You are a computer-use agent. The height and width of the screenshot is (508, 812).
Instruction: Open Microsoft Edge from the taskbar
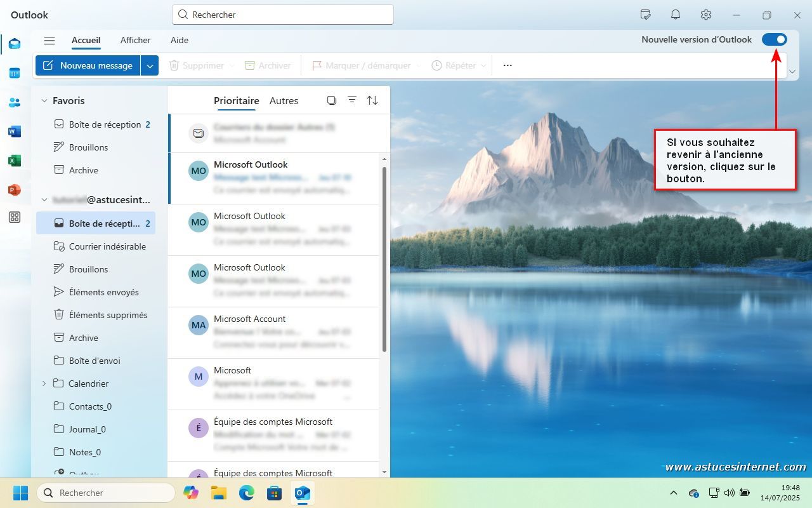[247, 493]
